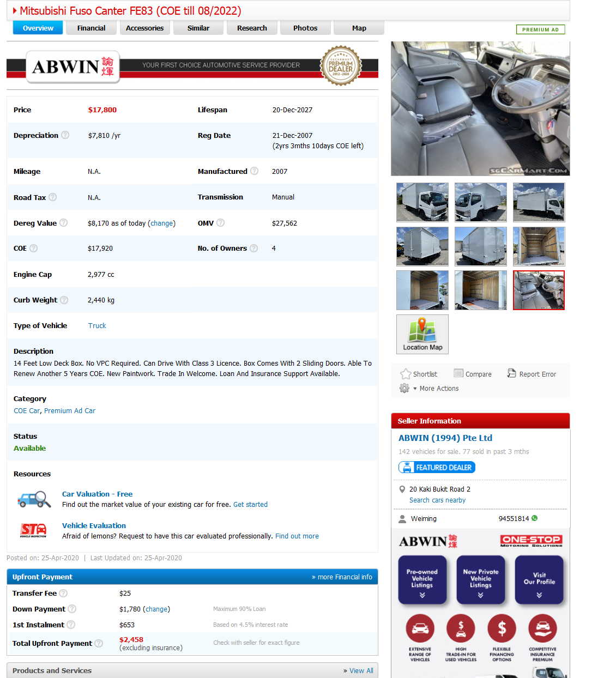
Task: Open more Financial info link
Action: click(x=342, y=577)
